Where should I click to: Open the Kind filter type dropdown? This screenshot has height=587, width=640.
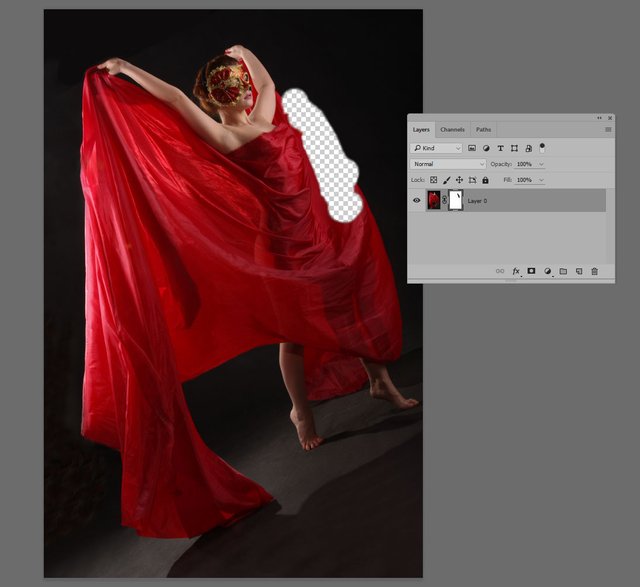point(436,148)
